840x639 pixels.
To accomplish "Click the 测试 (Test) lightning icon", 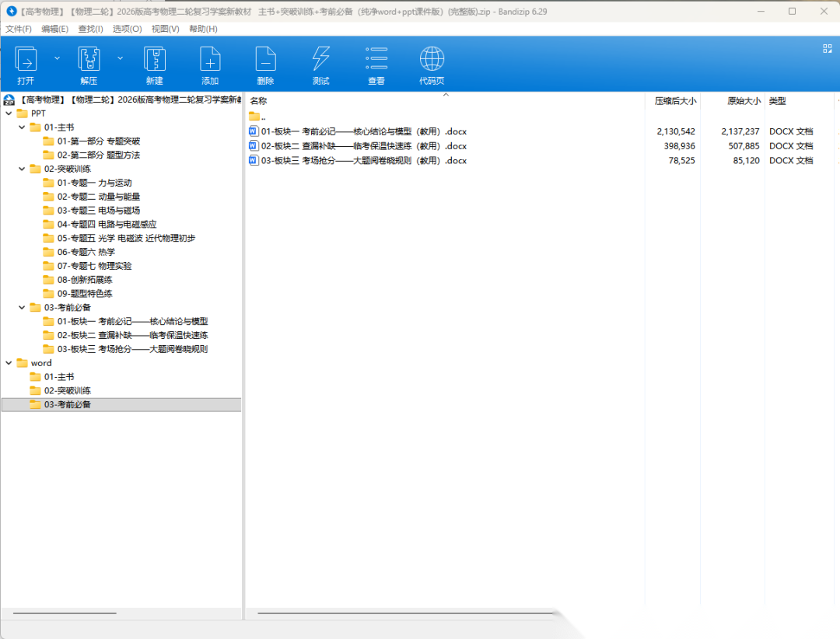I will 320,60.
